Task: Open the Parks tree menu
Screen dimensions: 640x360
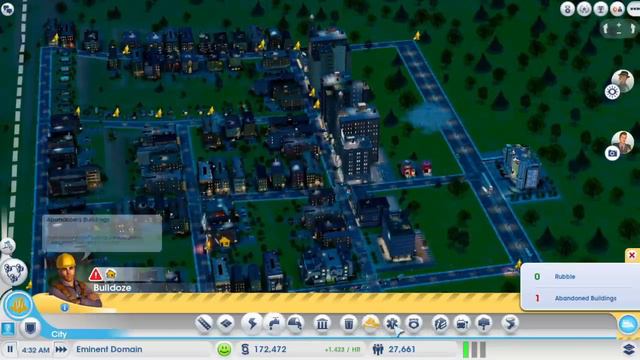Action: click(484, 324)
